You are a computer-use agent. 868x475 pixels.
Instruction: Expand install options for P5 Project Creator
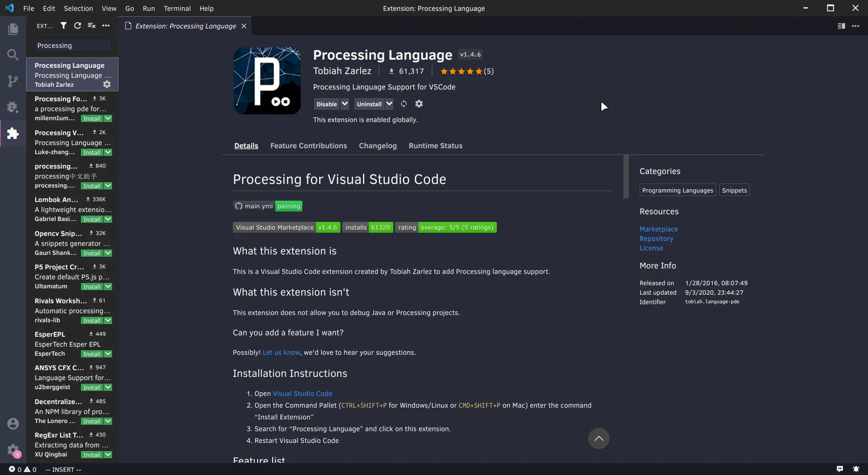point(108,287)
